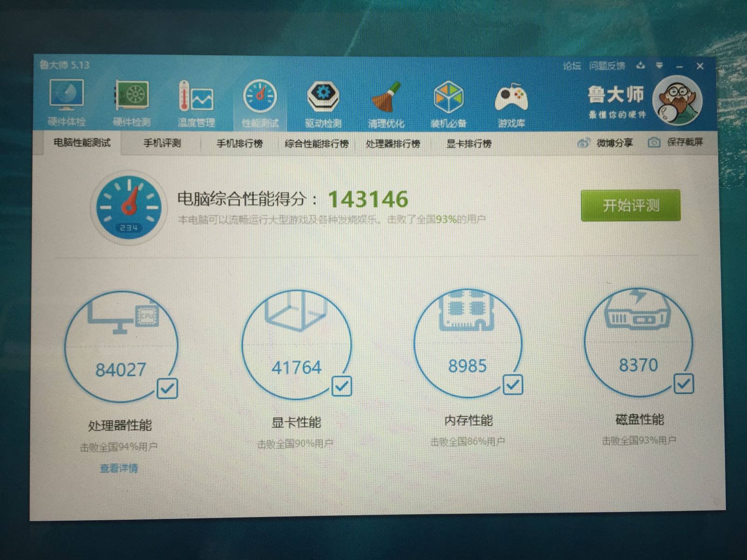Open the 游戏库 game library controller icon
The image size is (747, 560).
tap(511, 105)
